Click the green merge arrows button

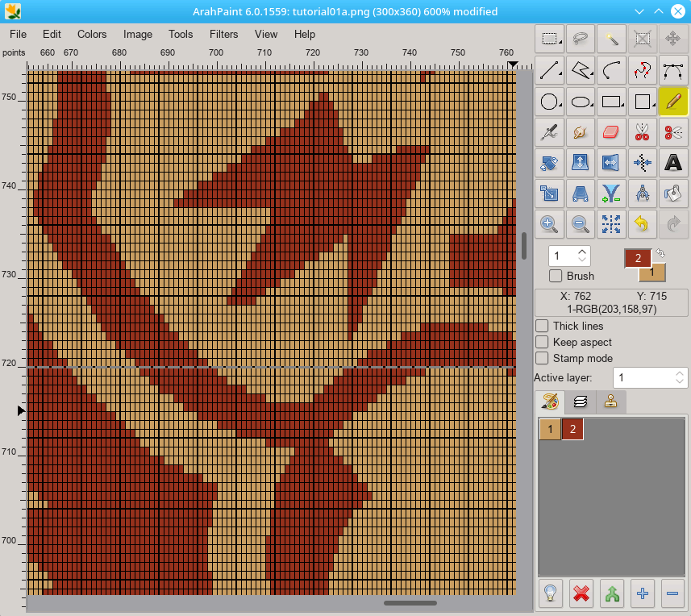612,593
